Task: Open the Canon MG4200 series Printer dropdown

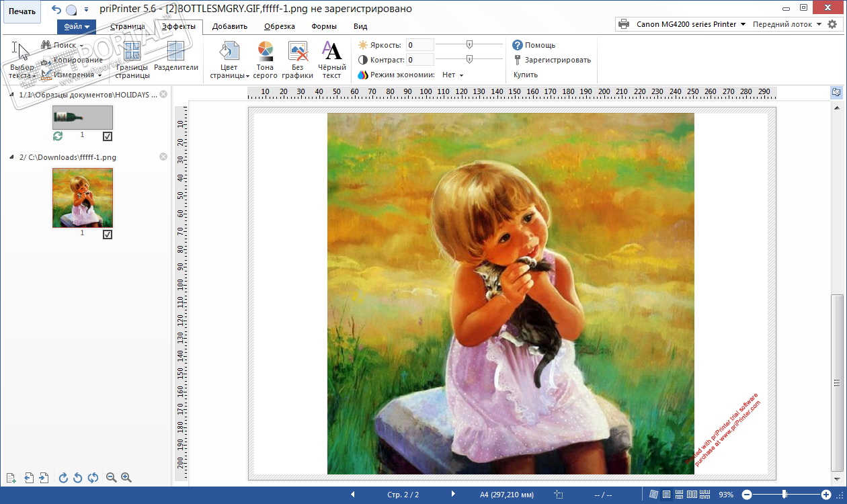Action: point(682,24)
